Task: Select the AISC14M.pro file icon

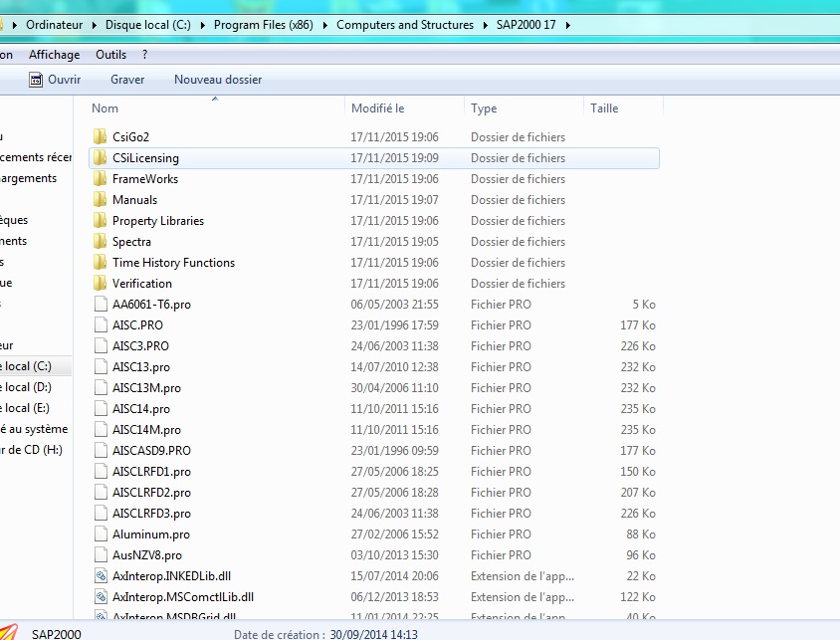Action: 101,429
